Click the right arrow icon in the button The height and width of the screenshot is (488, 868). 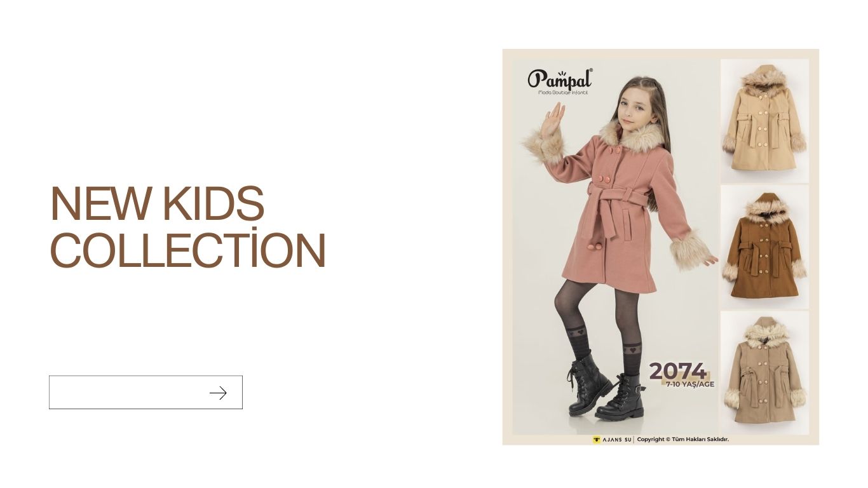pos(218,393)
